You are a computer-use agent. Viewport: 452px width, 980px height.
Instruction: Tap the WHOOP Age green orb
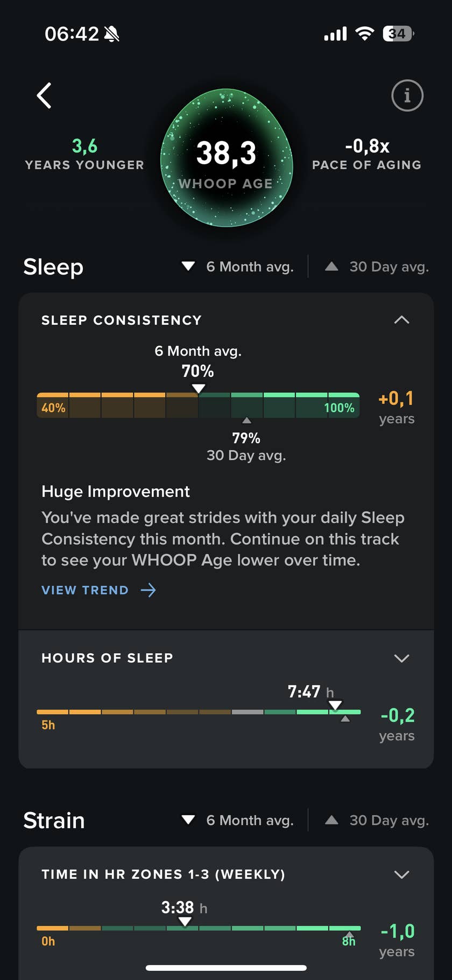227,158
